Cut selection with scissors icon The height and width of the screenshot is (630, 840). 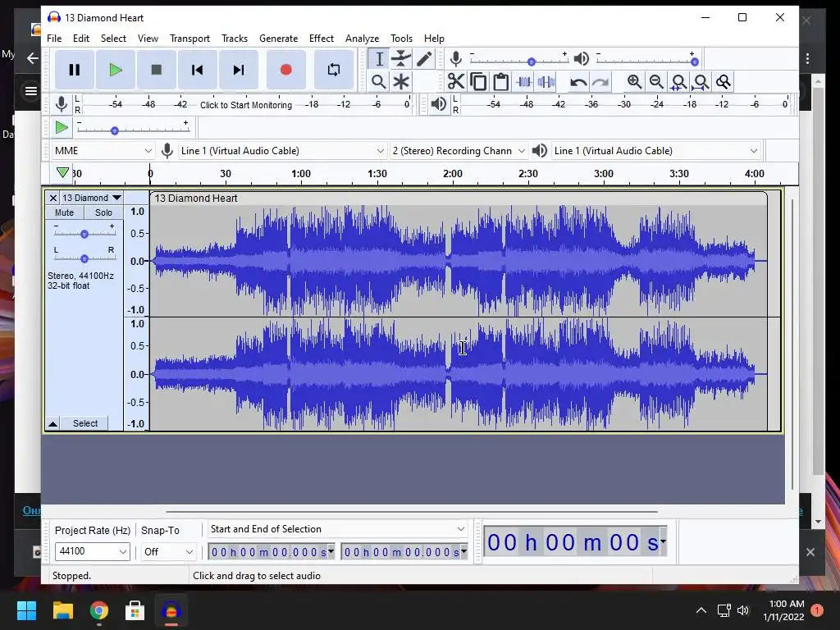[x=456, y=82]
